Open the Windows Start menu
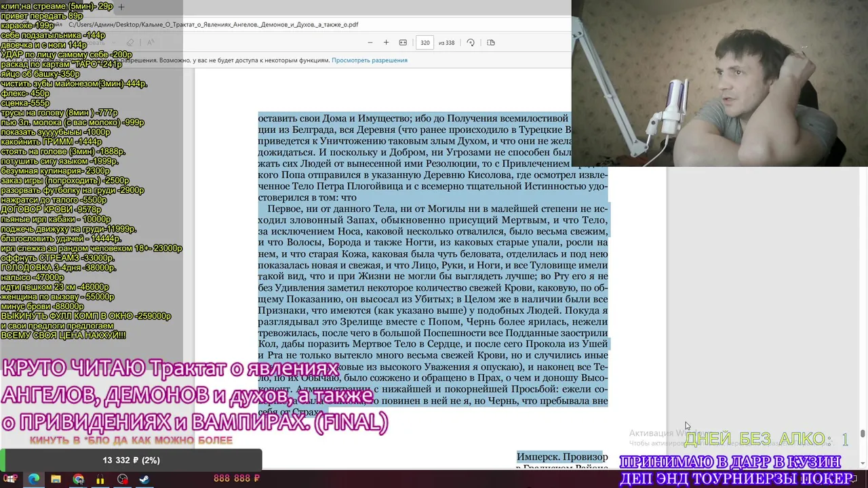 point(11,479)
